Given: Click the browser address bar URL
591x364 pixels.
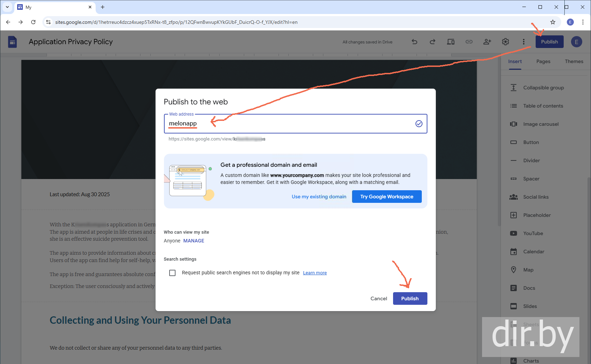Looking at the screenshot, I should (176, 22).
